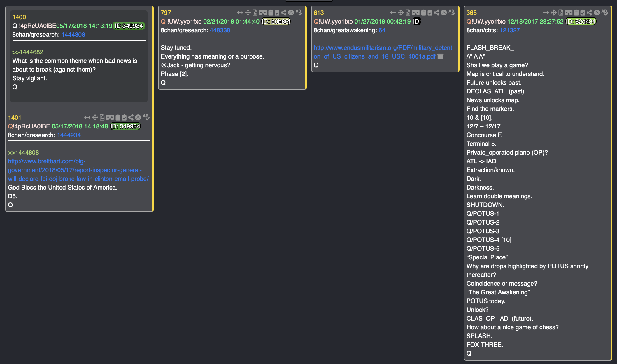Click the image file icon on post 613
617x364 pixels.
tap(408, 13)
